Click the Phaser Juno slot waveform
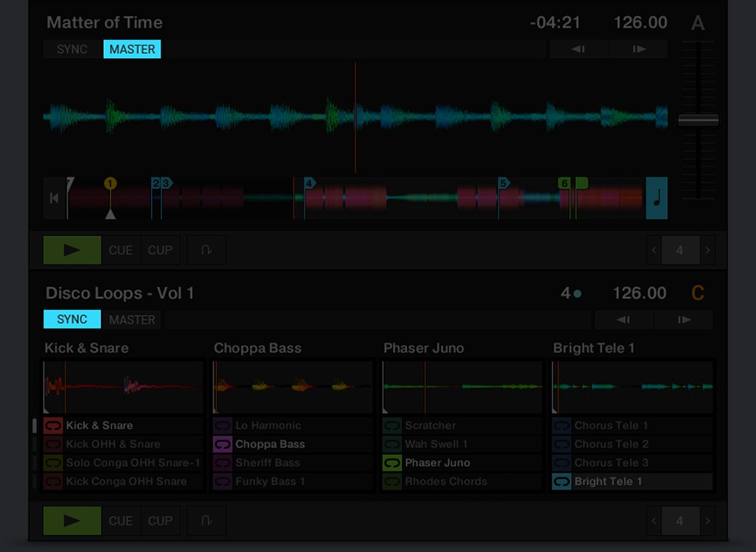756x552 pixels. click(x=462, y=387)
